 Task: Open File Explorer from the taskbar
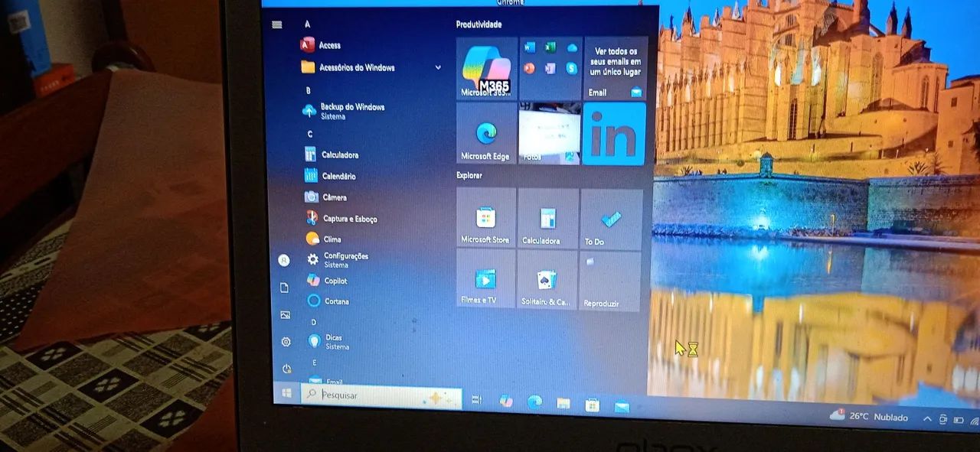point(563,403)
